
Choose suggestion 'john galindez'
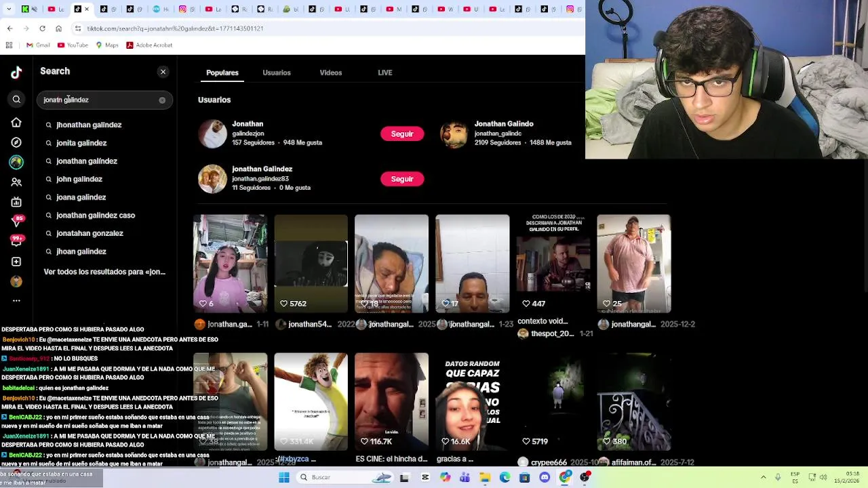click(79, 179)
